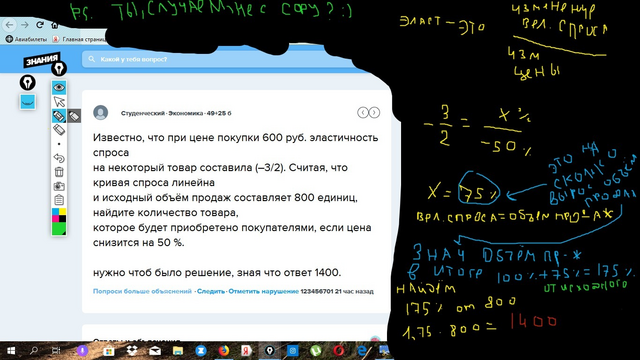640x360 pixels.
Task: Open the Mail app on the taskbar
Action: click(x=155, y=351)
